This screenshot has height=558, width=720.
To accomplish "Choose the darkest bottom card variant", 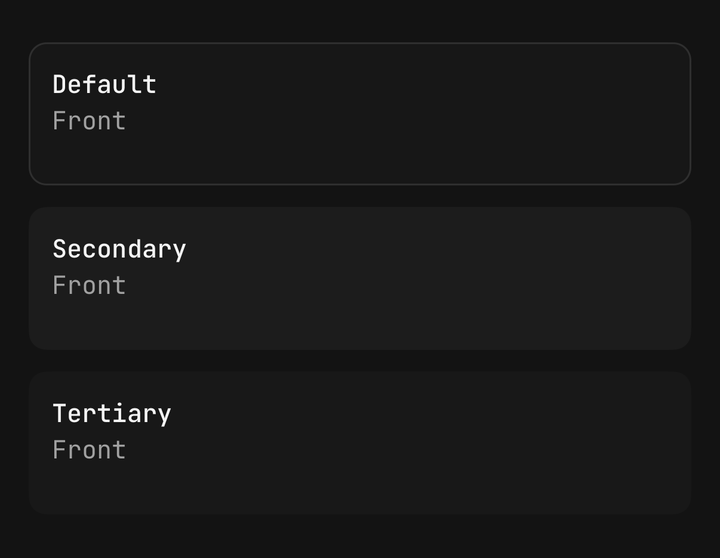I will pyautogui.click(x=360, y=443).
